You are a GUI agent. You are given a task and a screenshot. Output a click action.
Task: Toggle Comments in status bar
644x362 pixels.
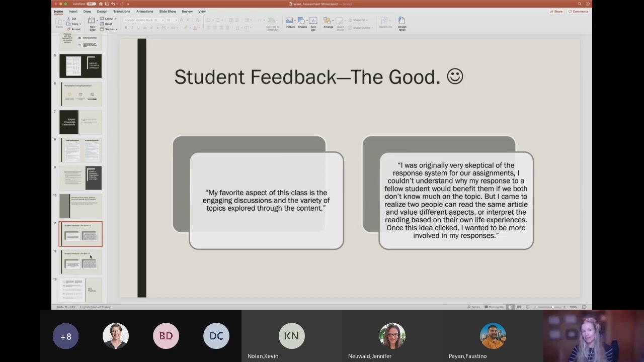point(494,307)
